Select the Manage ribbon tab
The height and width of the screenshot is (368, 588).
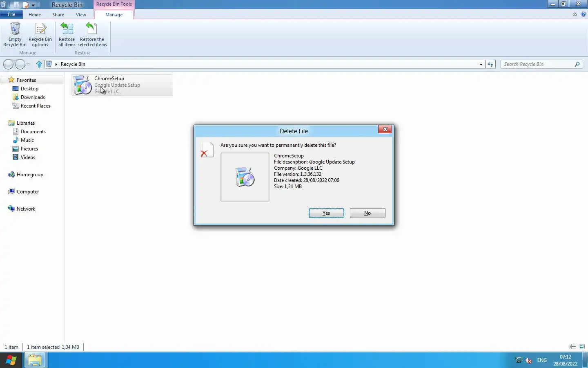114,15
